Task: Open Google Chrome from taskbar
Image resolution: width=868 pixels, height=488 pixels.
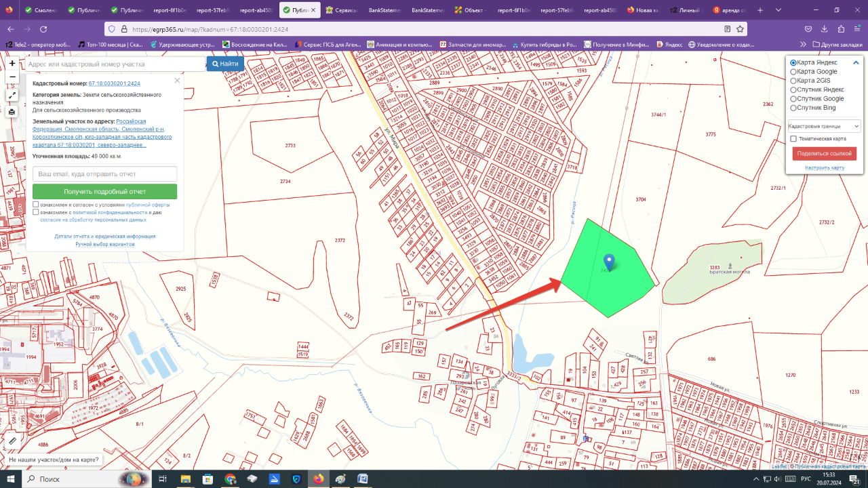Action: click(x=230, y=479)
